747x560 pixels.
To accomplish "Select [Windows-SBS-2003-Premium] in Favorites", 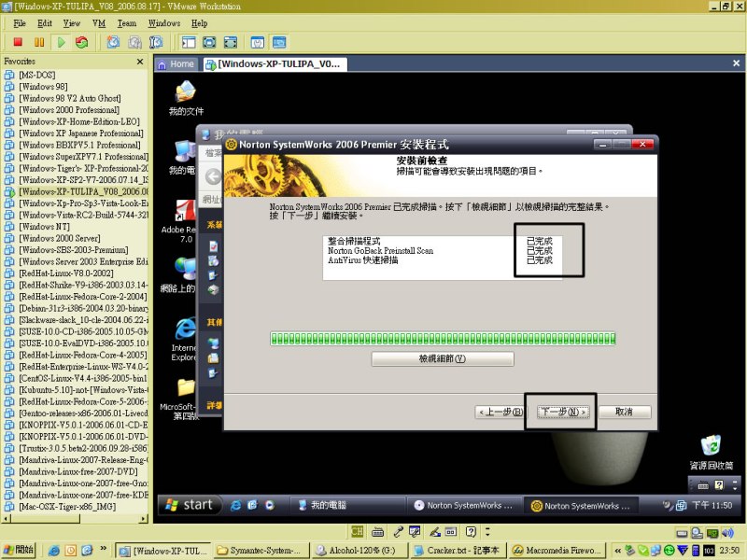I will (x=74, y=250).
